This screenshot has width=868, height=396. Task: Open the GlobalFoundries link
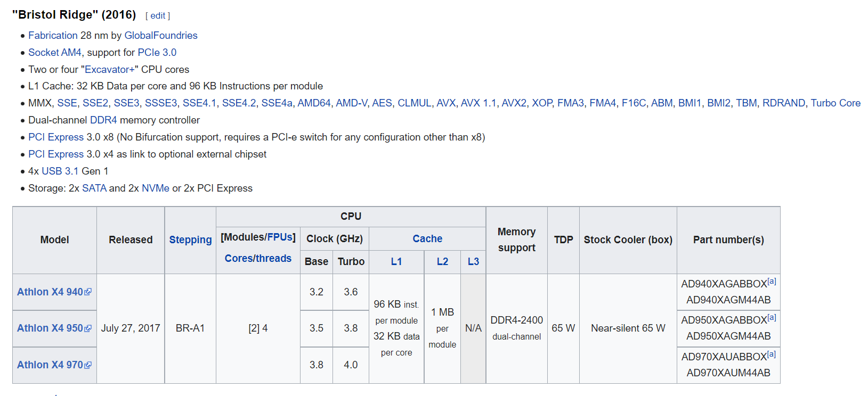tap(161, 35)
